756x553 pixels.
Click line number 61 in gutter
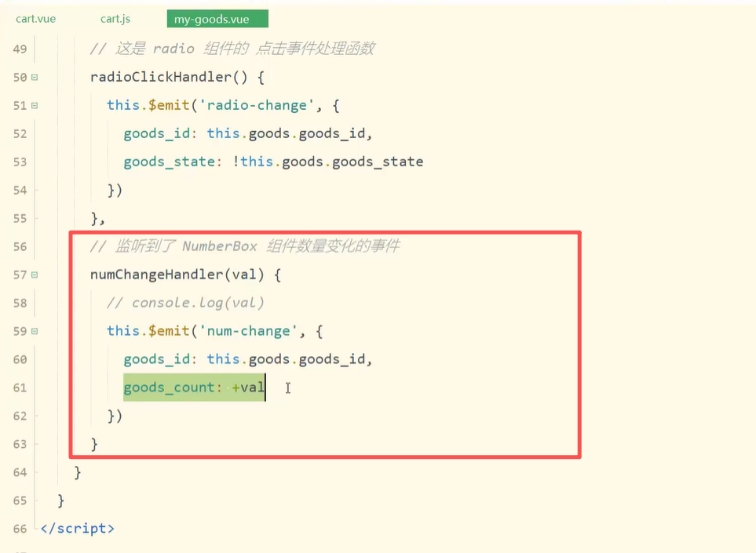point(20,387)
